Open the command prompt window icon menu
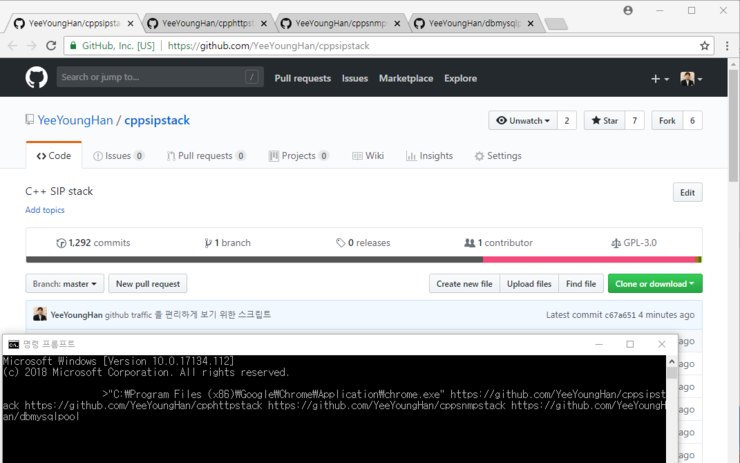Image resolution: width=740 pixels, height=463 pixels. pos(13,344)
